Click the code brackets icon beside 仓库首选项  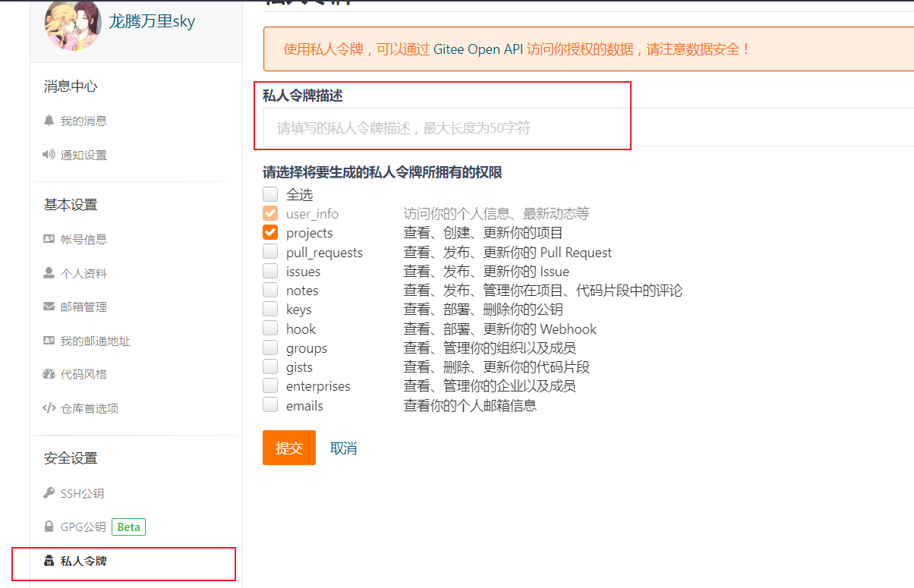[x=49, y=408]
